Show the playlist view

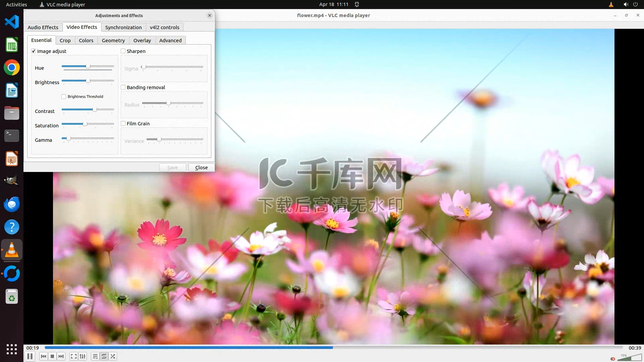click(95, 356)
